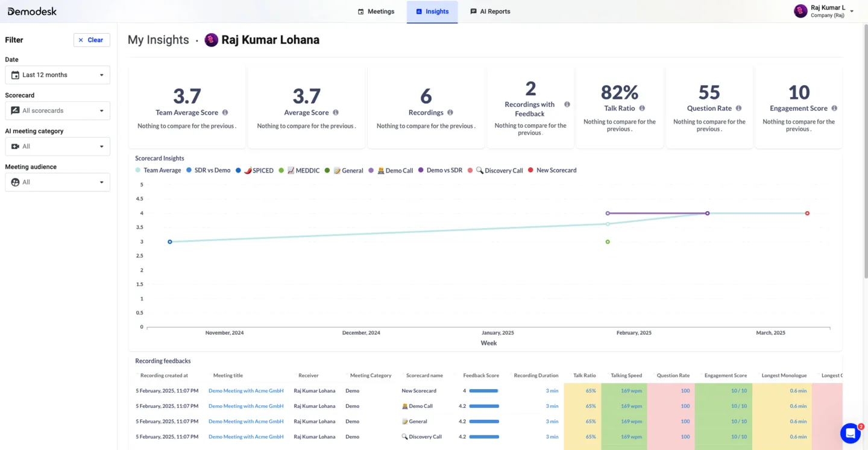The height and width of the screenshot is (450, 868).
Task: Toggle Demo Call legend series
Action: pos(391,170)
